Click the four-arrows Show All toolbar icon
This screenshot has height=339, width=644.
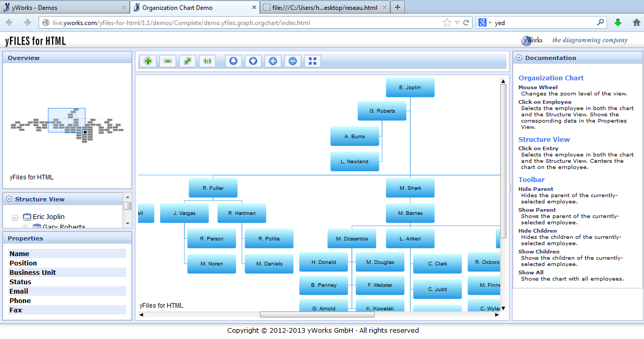point(313,61)
